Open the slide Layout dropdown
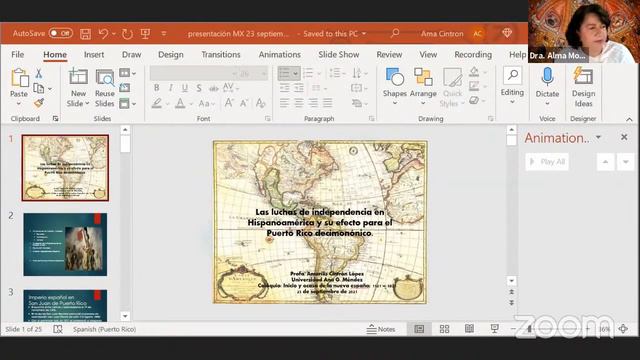This screenshot has height=360, width=640. (127, 73)
